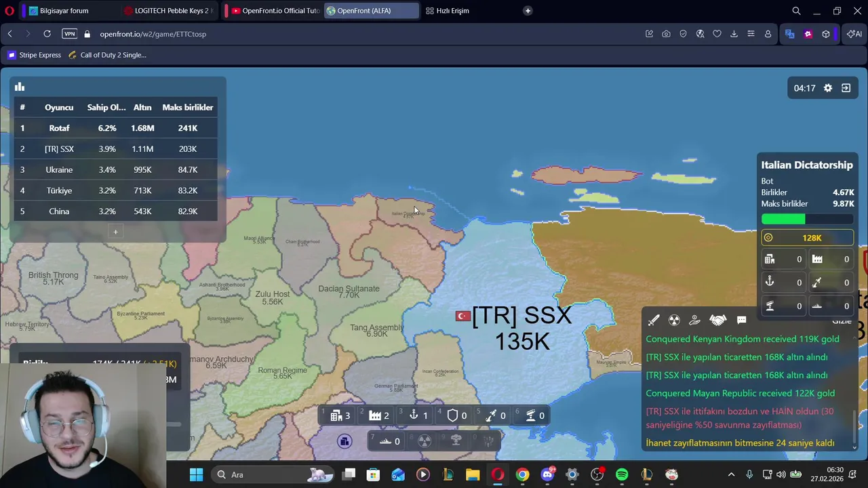This screenshot has height=488, width=868.
Task: Select China row in leaderboard
Action: 115,211
